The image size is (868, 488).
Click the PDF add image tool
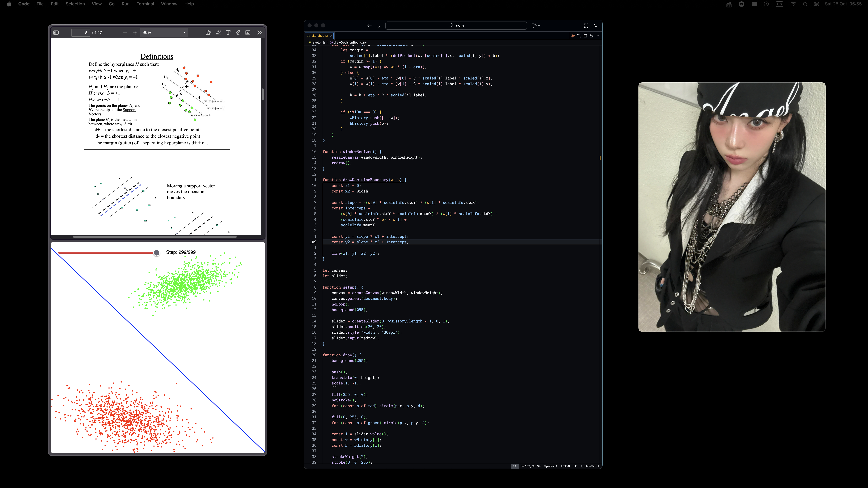click(248, 33)
